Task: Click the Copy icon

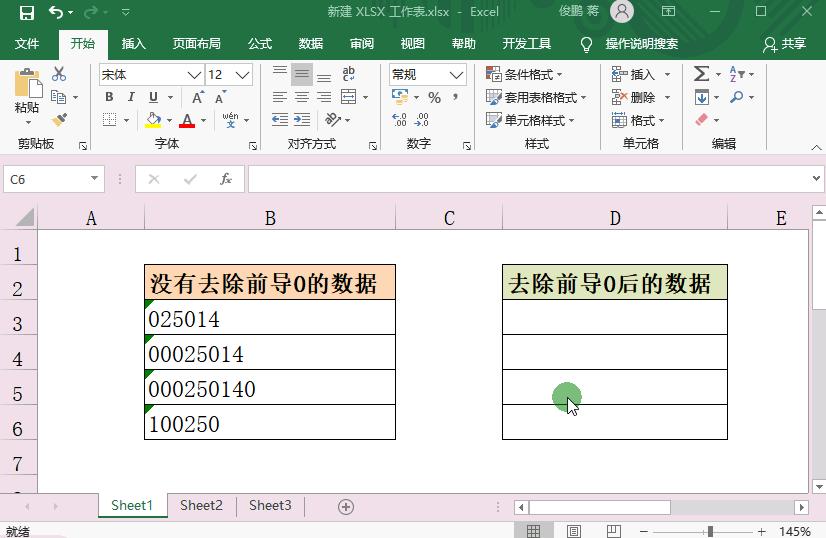Action: [x=58, y=97]
